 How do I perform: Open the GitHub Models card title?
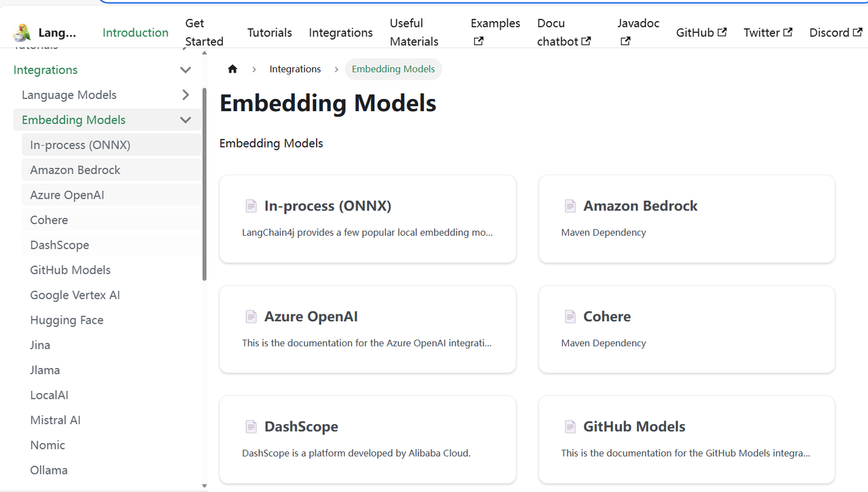coord(634,427)
